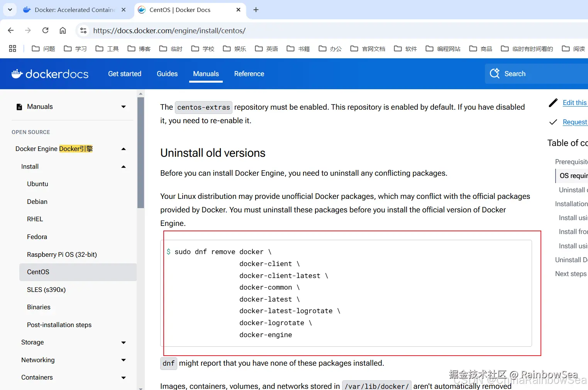
Task: Go to browser home page icon
Action: (63, 31)
